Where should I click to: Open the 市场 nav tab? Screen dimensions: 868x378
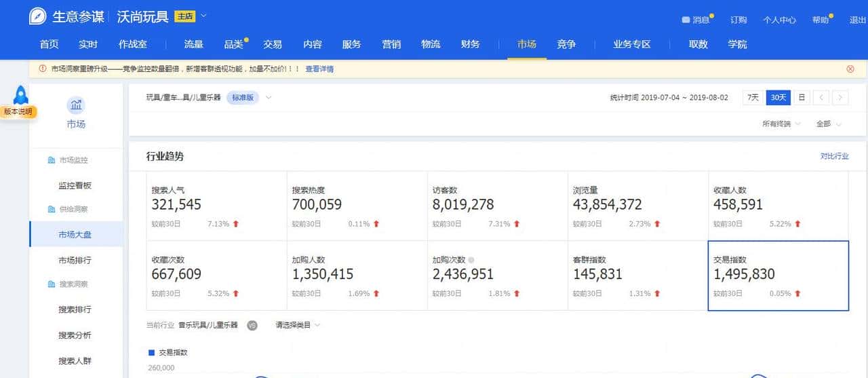point(527,44)
